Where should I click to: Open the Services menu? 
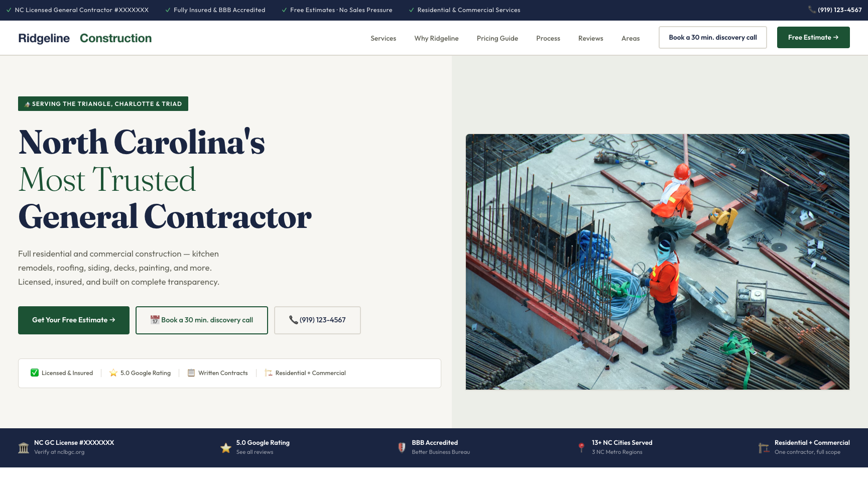click(383, 38)
